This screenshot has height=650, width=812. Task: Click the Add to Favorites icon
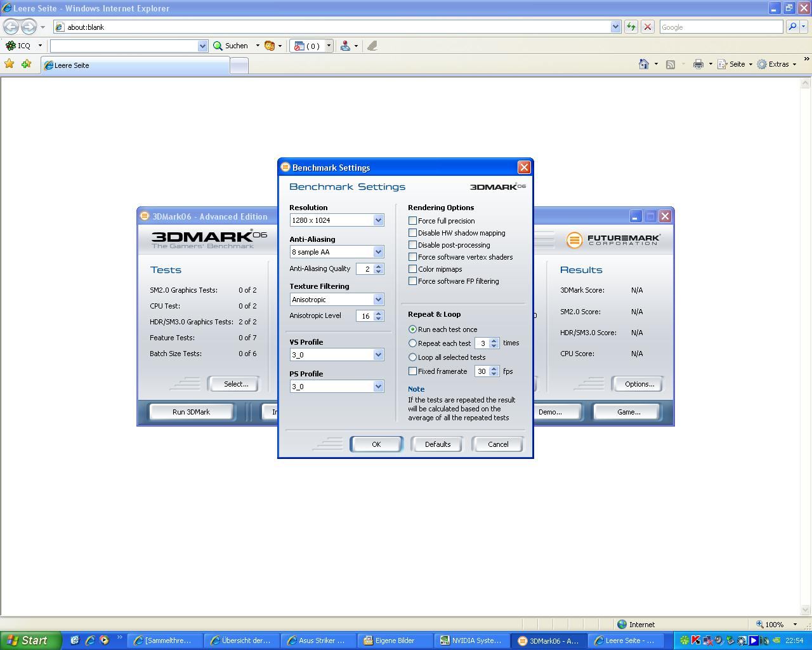[x=26, y=64]
